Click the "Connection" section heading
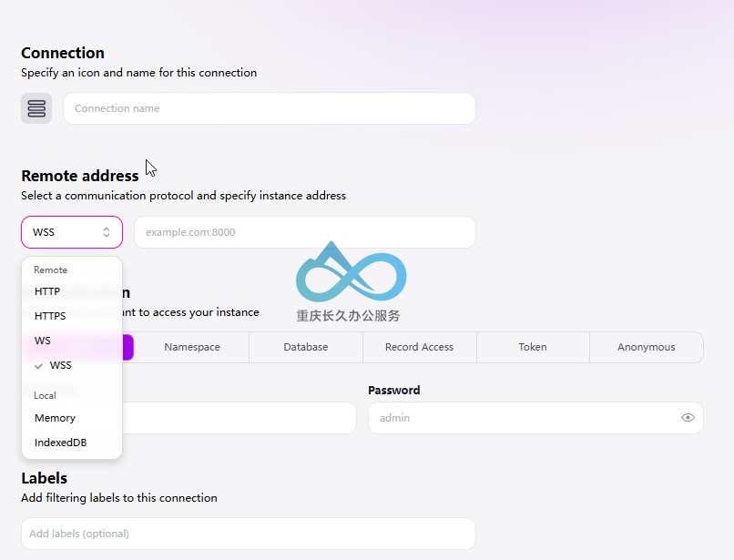Screen dimensions: 734x560 click(x=63, y=53)
